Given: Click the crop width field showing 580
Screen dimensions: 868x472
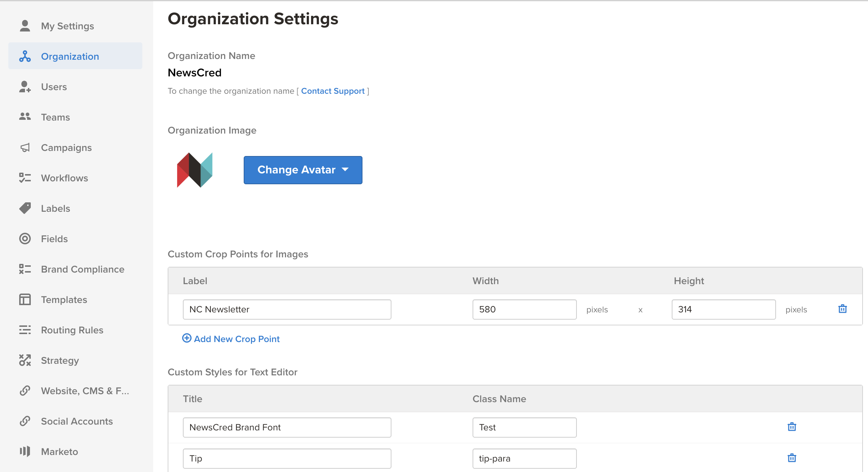Looking at the screenshot, I should [525, 309].
